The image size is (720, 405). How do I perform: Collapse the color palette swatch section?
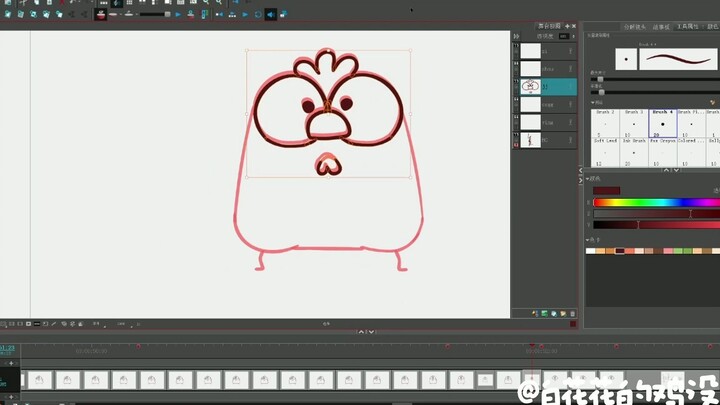(x=588, y=240)
